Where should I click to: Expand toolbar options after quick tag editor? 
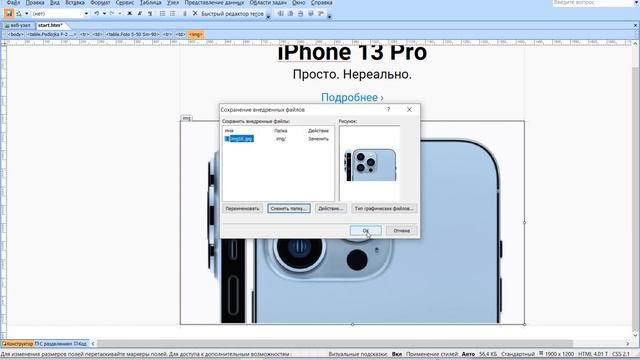pyautogui.click(x=268, y=16)
